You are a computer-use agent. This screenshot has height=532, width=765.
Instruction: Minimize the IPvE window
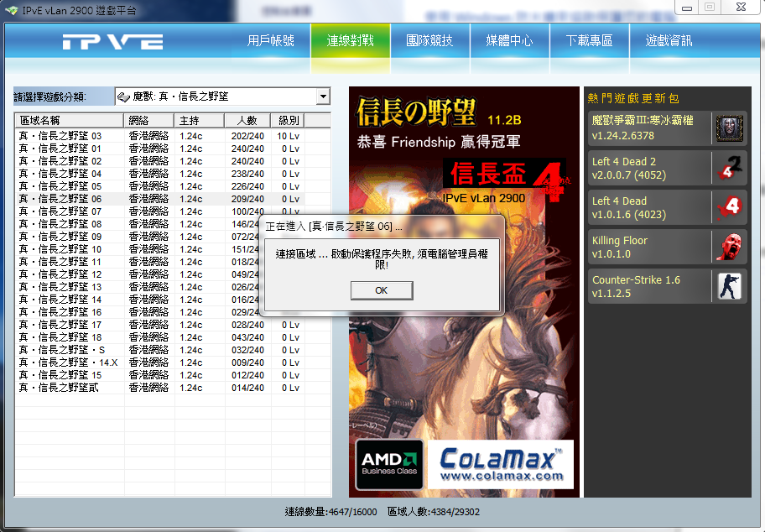click(687, 8)
